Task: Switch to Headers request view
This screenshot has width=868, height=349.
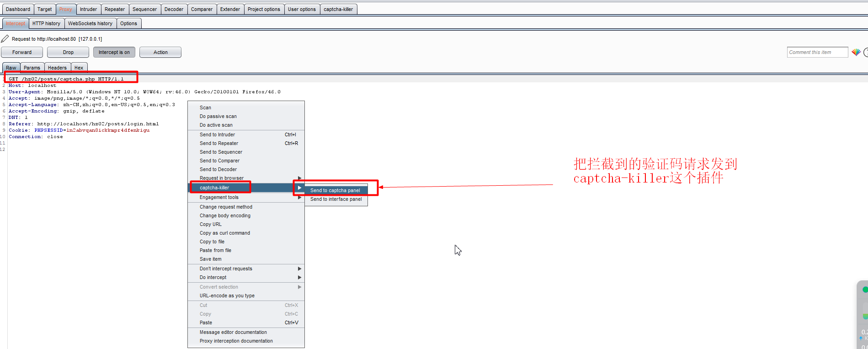Action: pos(57,68)
